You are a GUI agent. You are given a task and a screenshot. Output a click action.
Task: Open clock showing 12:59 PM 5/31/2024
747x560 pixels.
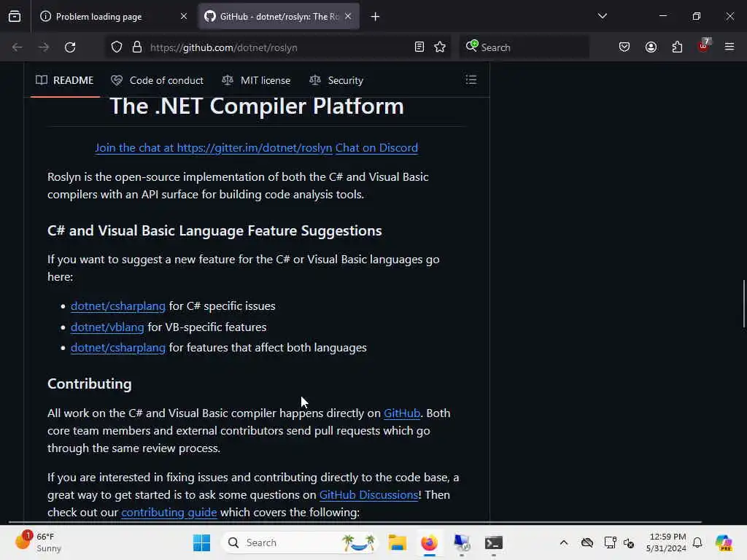coord(666,542)
